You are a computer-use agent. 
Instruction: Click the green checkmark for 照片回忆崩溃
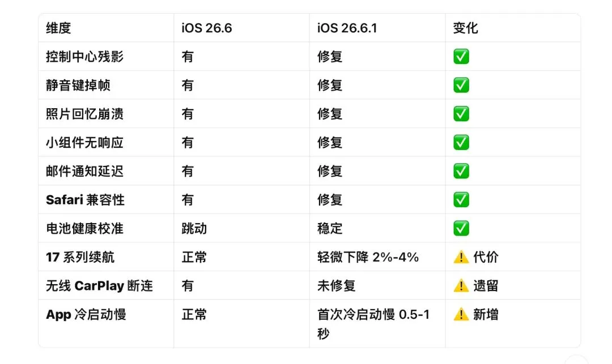(x=461, y=114)
